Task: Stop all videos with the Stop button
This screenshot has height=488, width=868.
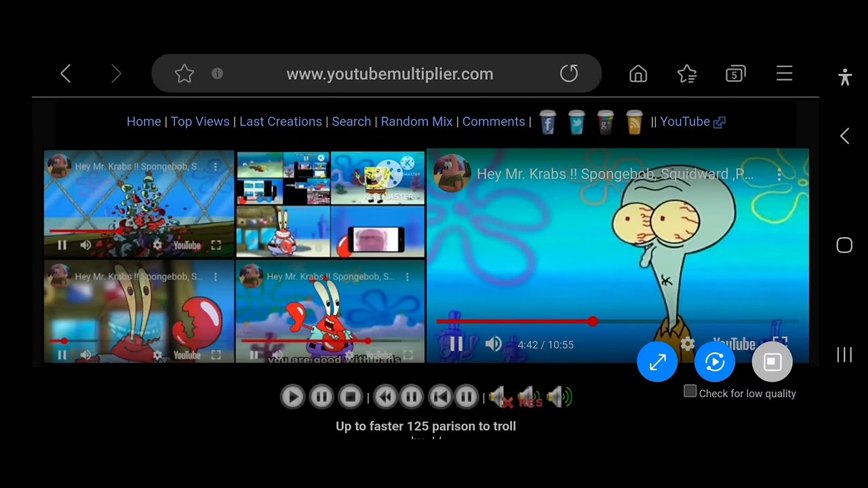Action: click(x=351, y=396)
